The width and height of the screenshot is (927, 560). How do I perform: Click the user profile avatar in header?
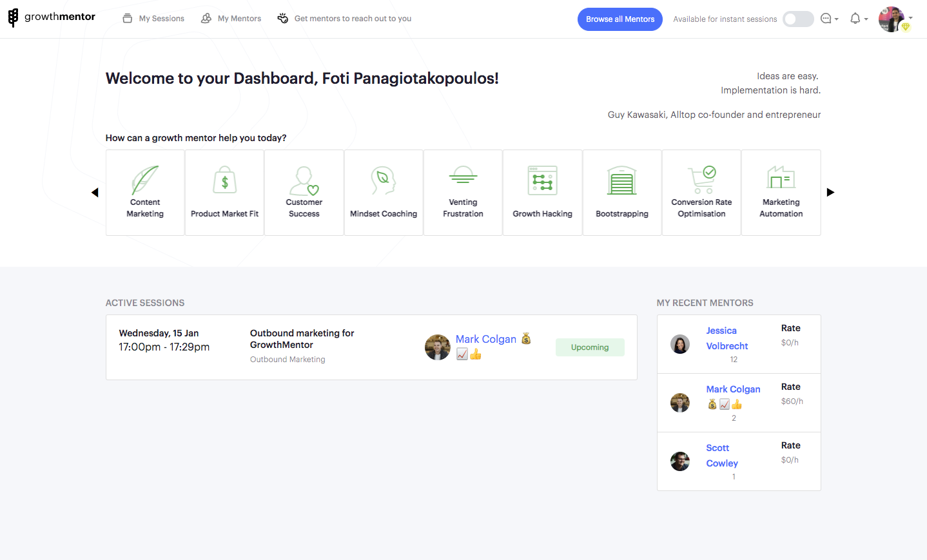(892, 19)
